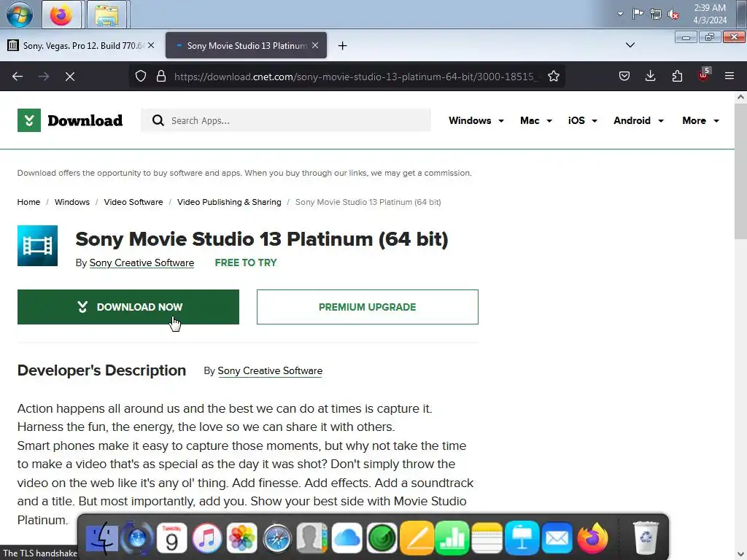
Task: Open the clock showing 2:39 AM
Action: click(709, 14)
